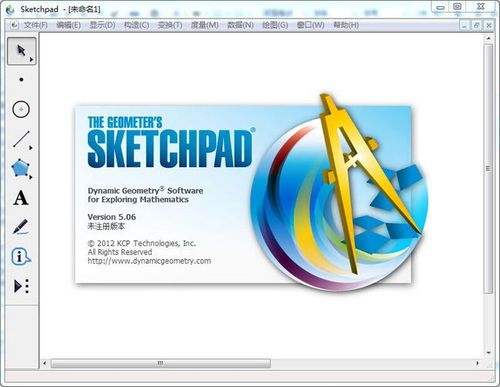
Task: Click the vertical scrollbar up arrow
Action: [x=488, y=39]
